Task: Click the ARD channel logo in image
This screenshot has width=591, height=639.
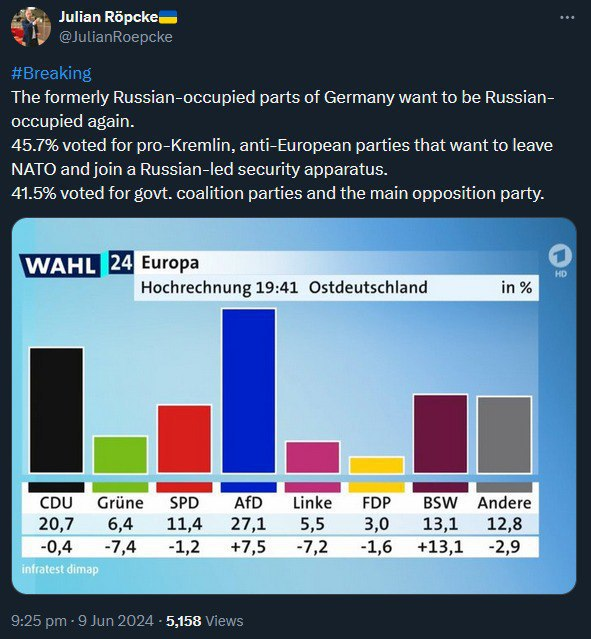Action: click(560, 260)
